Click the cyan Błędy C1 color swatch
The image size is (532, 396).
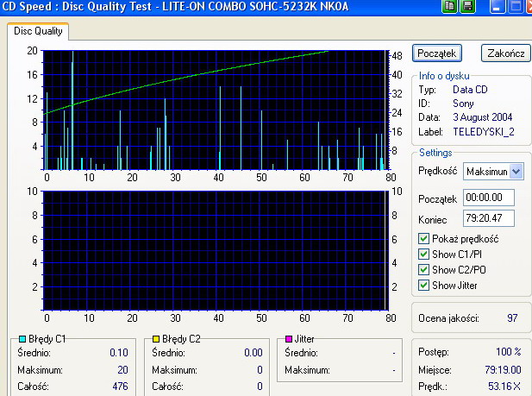tap(22, 338)
